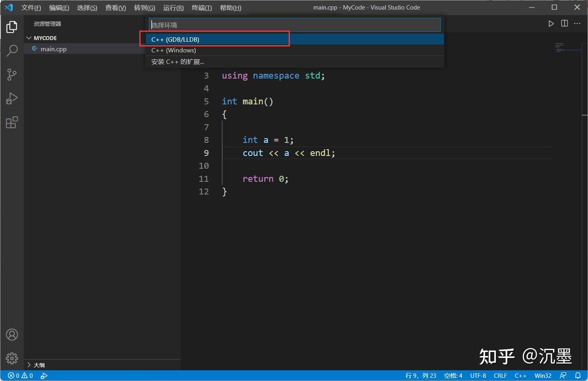The image size is (588, 381).
Task: Click the Run code play icon
Action: (x=551, y=24)
